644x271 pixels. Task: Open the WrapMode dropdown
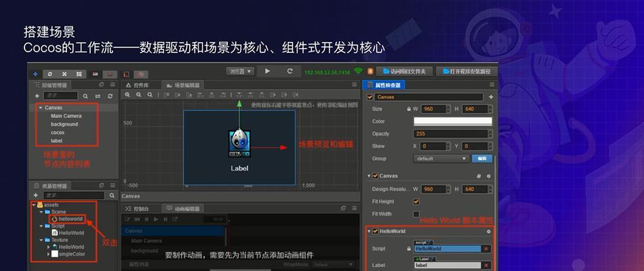[x=334, y=265]
